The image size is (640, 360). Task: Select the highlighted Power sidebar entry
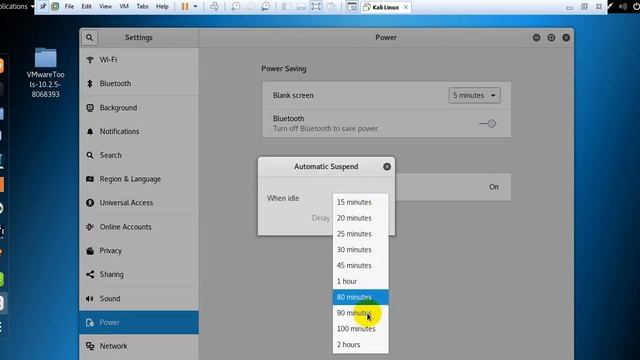point(139,322)
